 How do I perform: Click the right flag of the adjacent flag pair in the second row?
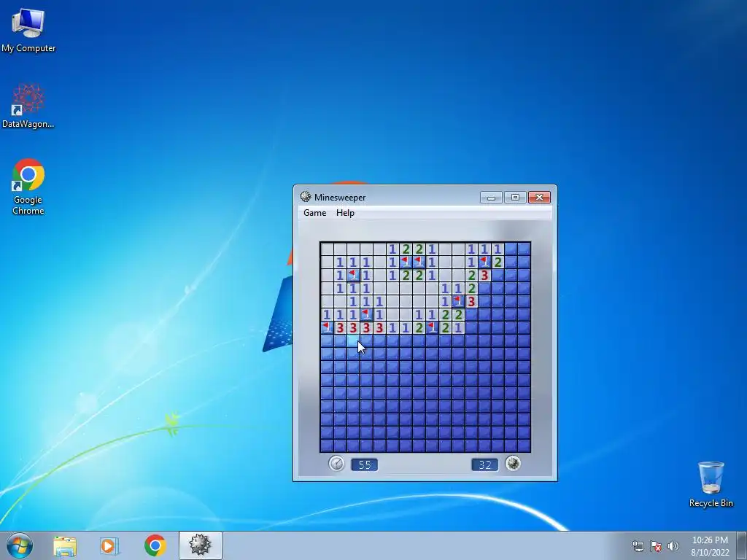coord(419,262)
